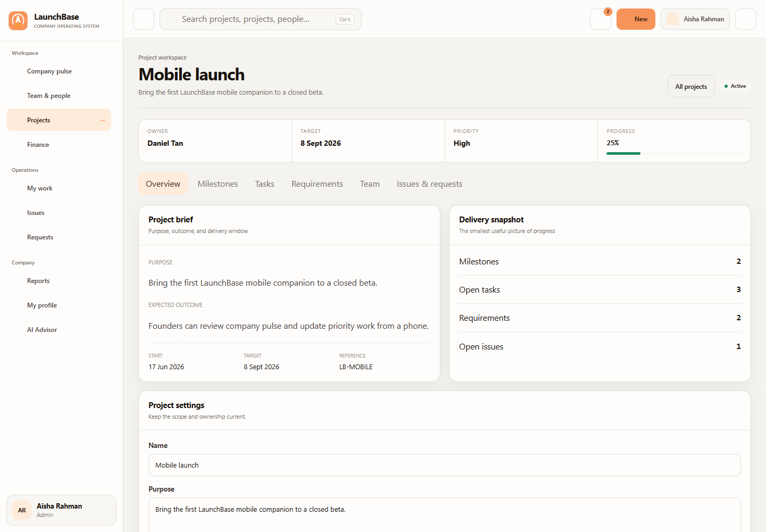Click the expected outcome text about Founders

point(288,326)
